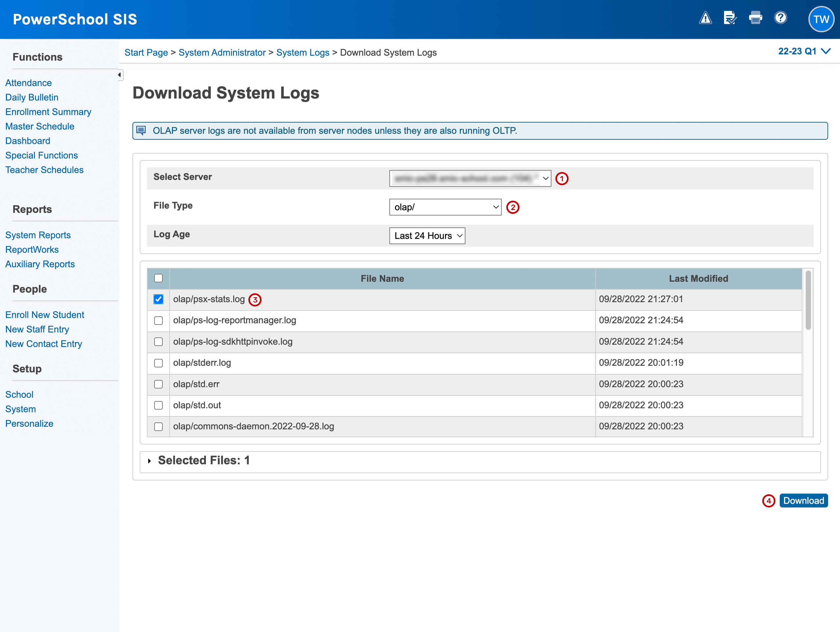Click Enroll New Student link
Screen dimensions: 840x632
45,315
